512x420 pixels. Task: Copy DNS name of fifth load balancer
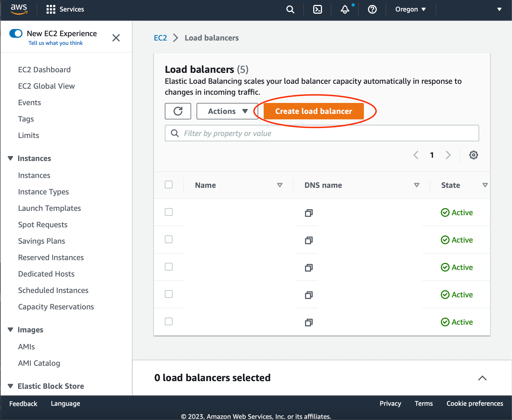coord(309,322)
